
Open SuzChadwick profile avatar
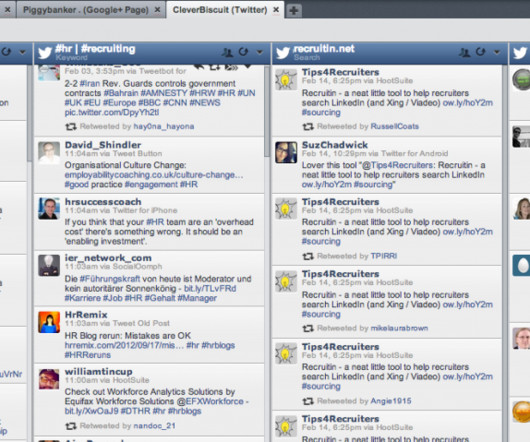point(286,152)
